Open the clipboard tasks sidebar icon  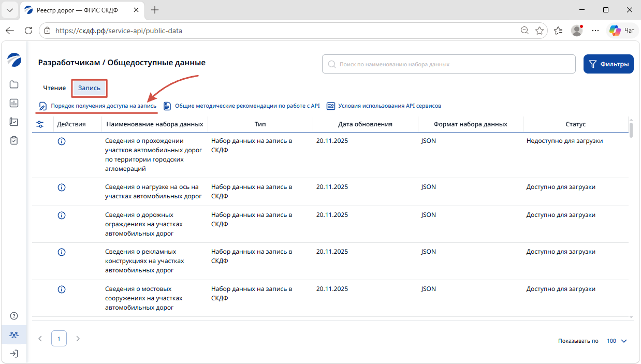pos(14,140)
